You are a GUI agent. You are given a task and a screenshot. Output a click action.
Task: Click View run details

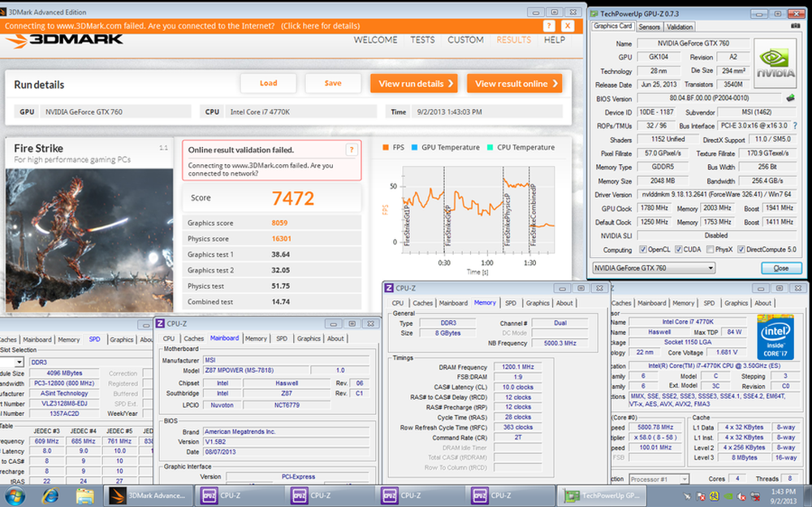(x=414, y=84)
